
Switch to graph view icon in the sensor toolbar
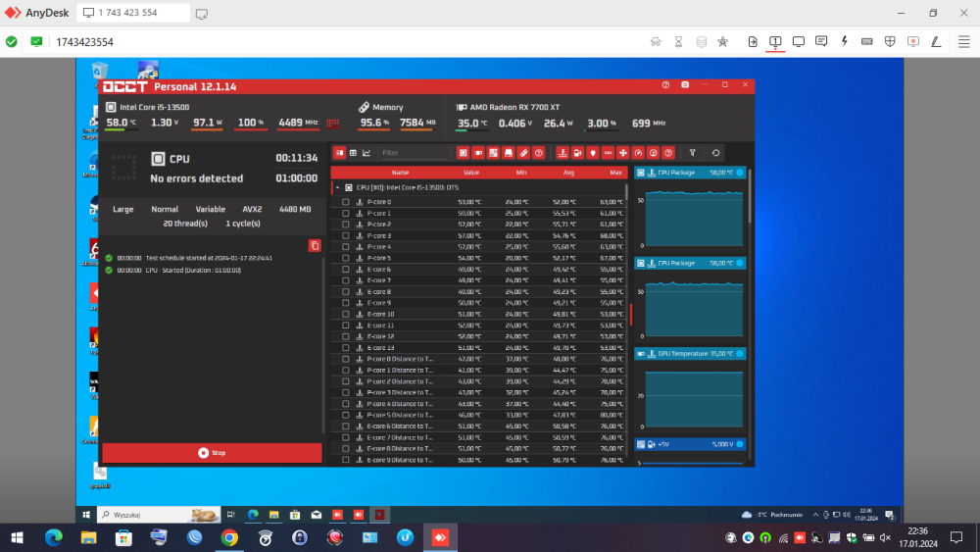pyautogui.click(x=367, y=153)
